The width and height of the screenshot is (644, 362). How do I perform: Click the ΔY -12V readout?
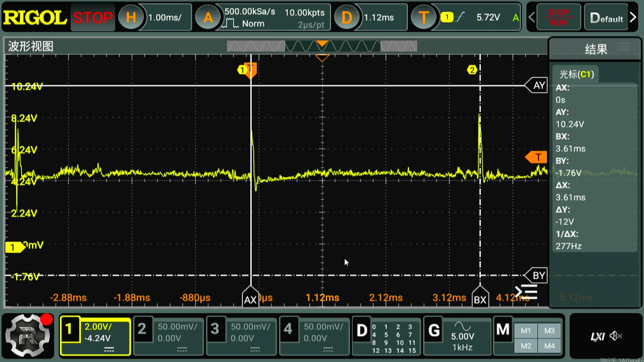pos(565,222)
